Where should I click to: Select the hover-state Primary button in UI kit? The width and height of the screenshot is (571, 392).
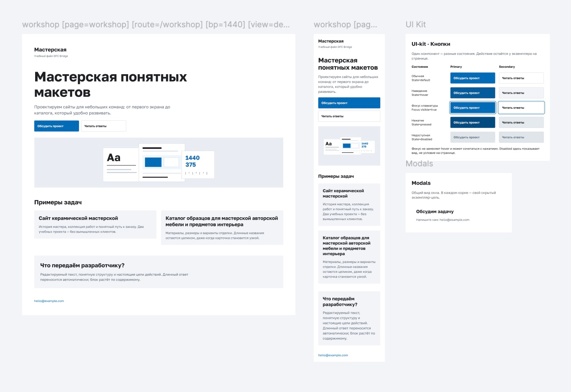point(473,93)
